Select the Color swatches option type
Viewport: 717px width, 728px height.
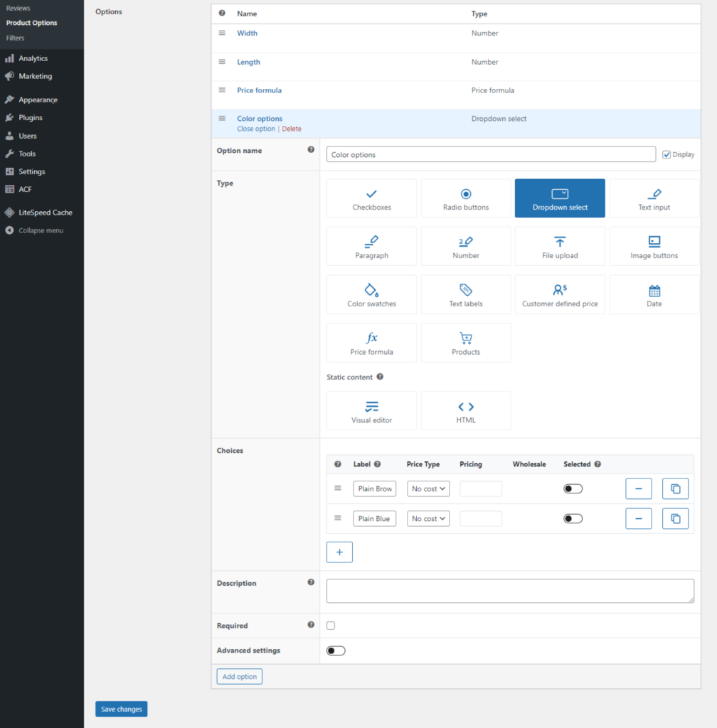371,294
